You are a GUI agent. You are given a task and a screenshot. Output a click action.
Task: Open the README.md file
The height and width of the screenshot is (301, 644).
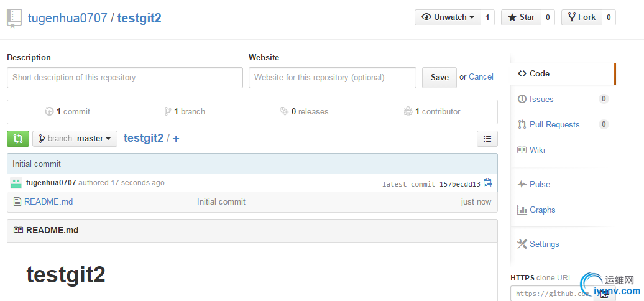click(48, 201)
